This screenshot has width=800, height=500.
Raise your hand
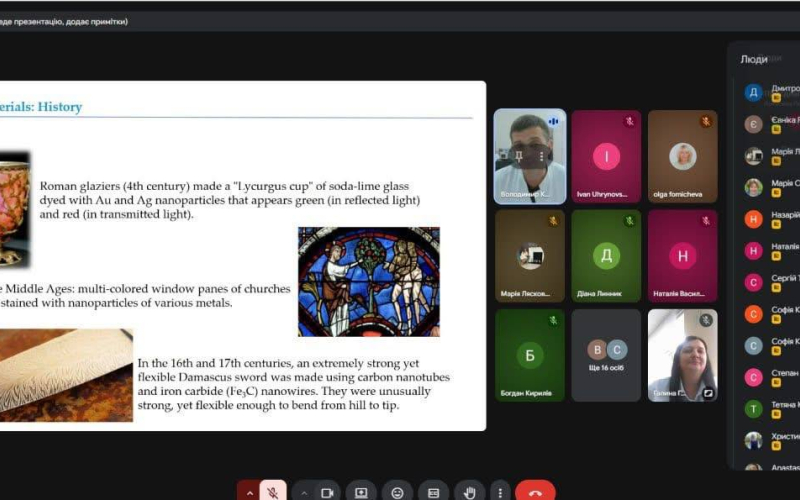pos(469,492)
